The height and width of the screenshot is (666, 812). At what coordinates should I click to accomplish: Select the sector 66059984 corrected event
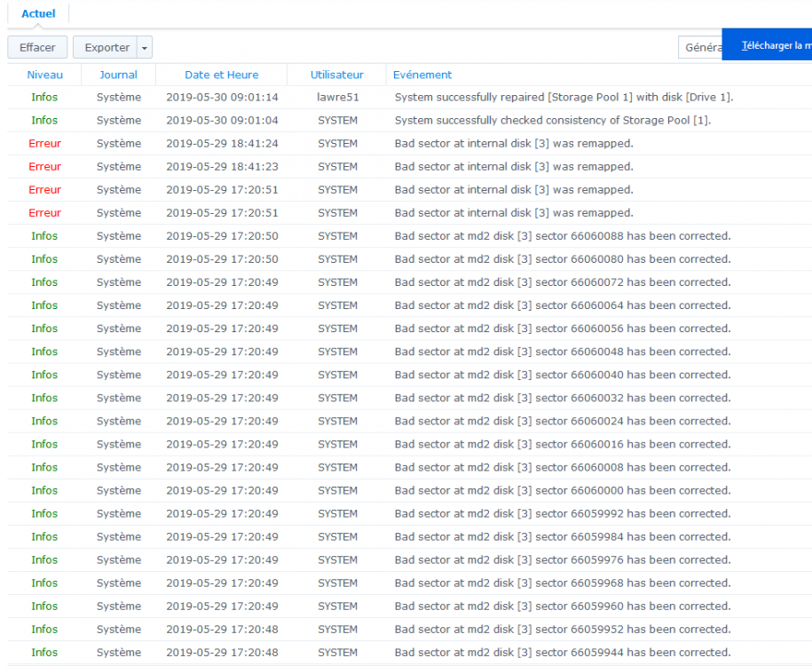410,537
